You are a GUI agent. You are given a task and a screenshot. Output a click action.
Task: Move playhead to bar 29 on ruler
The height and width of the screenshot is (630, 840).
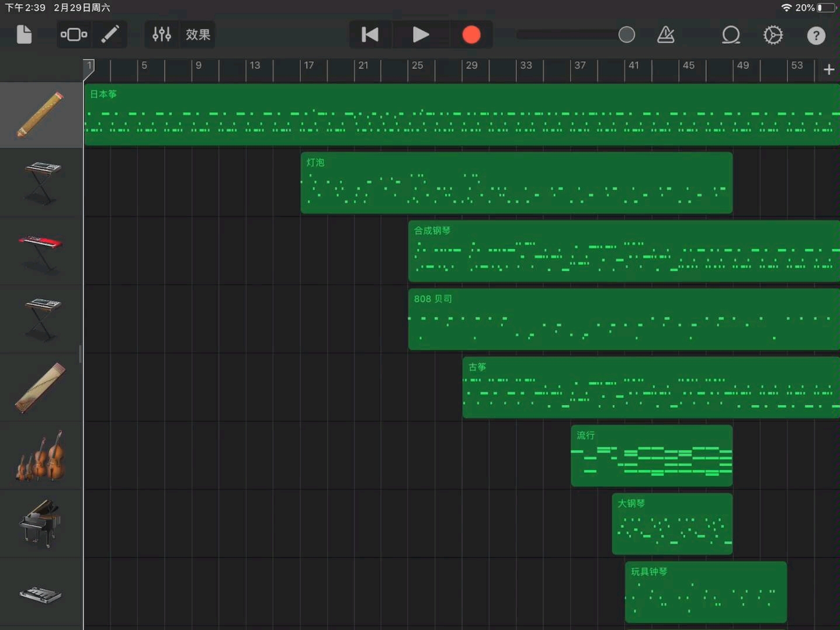tap(471, 65)
